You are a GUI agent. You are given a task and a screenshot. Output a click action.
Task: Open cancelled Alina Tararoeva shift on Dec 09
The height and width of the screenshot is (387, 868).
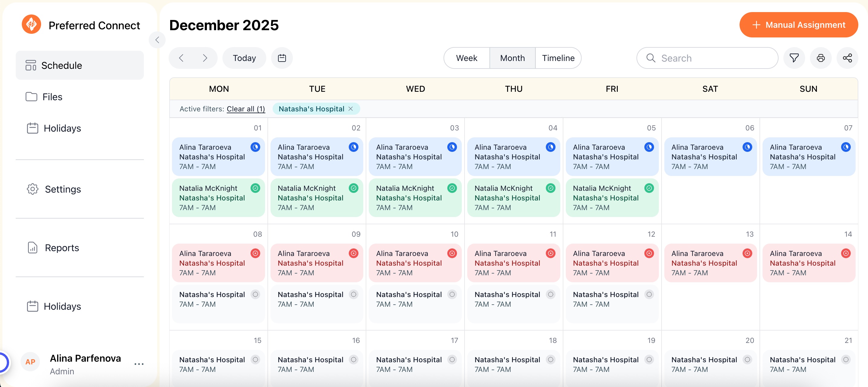pos(317,263)
